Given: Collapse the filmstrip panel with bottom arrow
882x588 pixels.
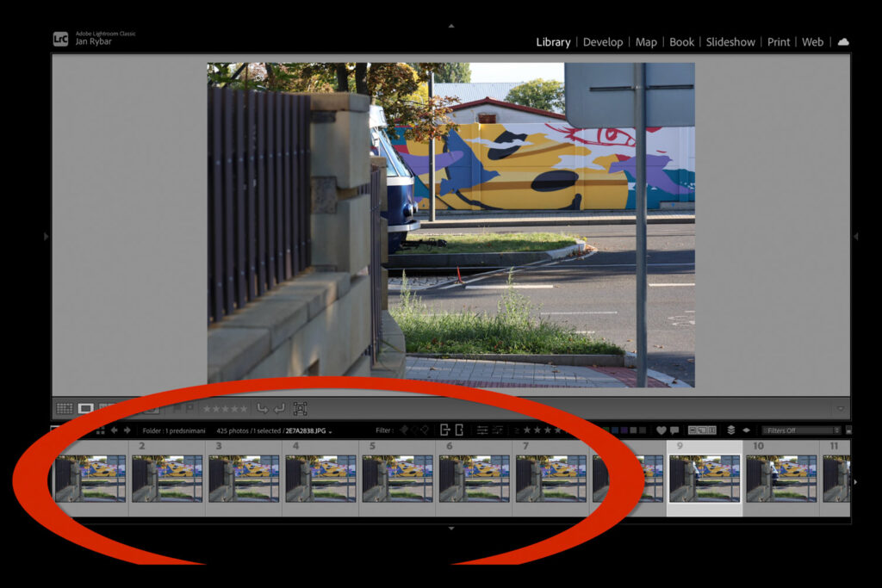Looking at the screenshot, I should (451, 529).
